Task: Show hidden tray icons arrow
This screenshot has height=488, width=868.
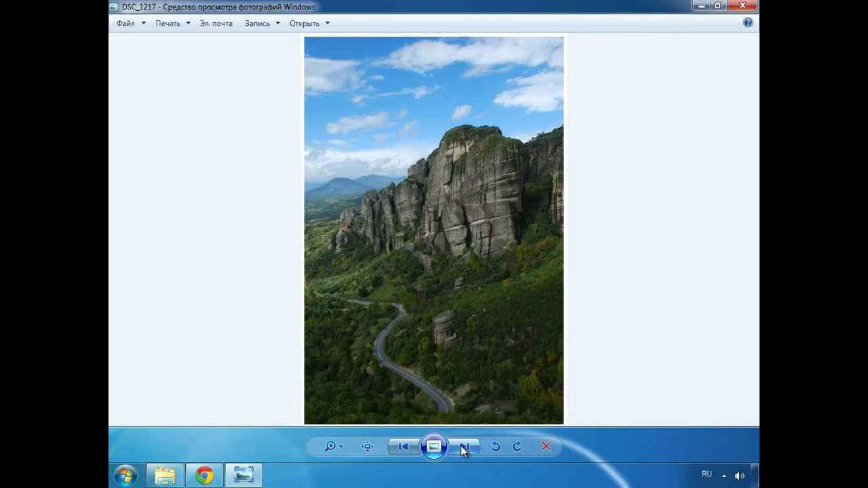Action: 724,476
